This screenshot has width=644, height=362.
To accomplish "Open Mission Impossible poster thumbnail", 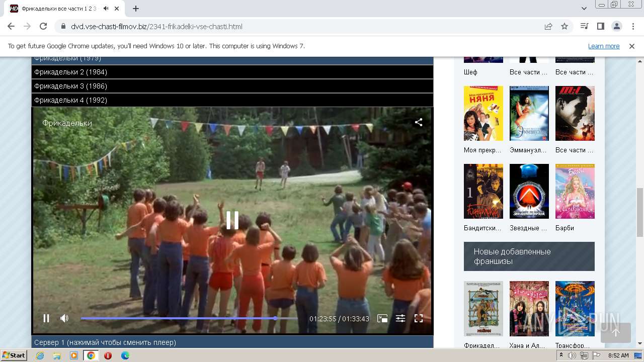I will 575,113.
